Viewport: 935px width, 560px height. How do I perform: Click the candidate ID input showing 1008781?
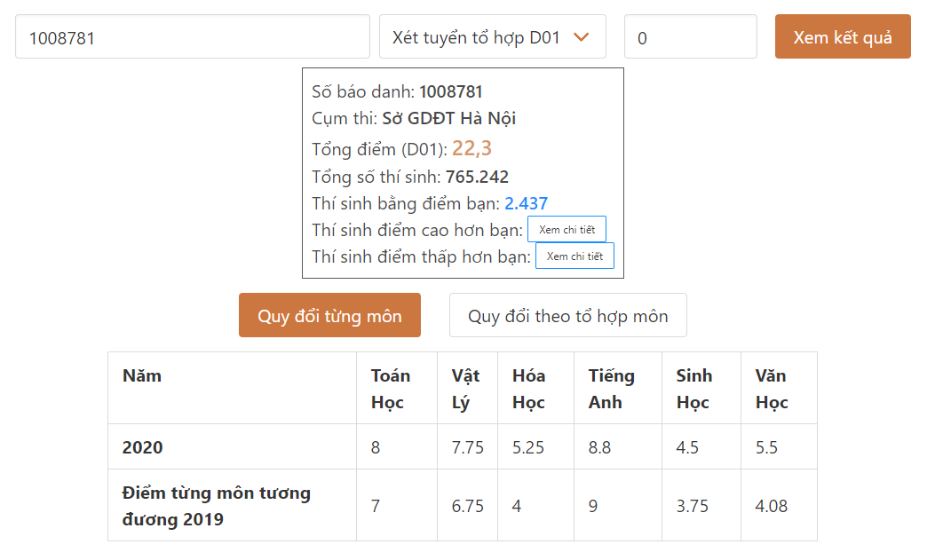[193, 36]
